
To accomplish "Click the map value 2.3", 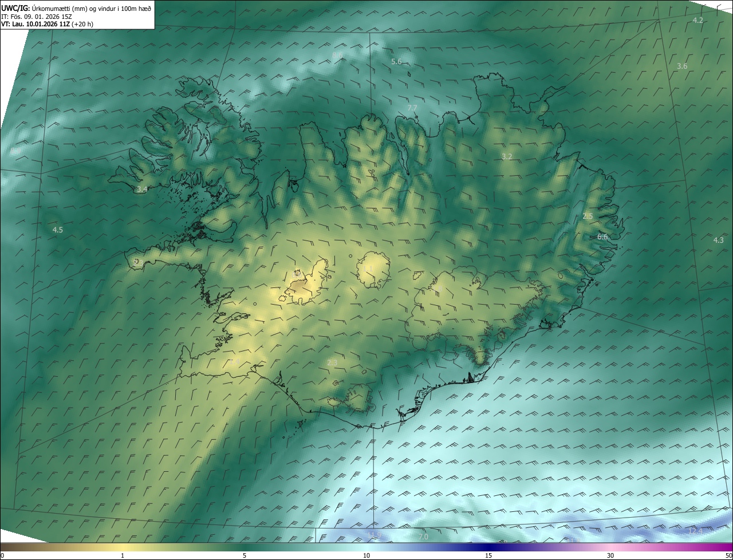I will click(x=332, y=362).
